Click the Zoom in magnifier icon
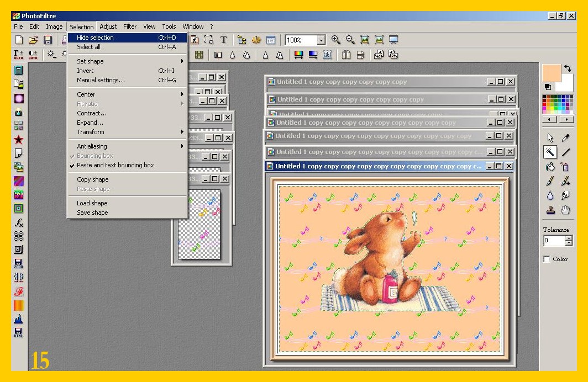 coord(335,40)
